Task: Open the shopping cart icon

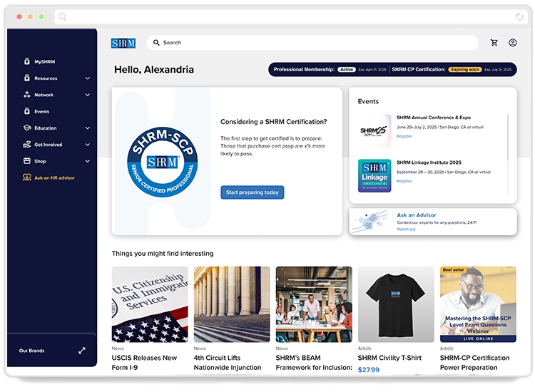Action: 494,43
